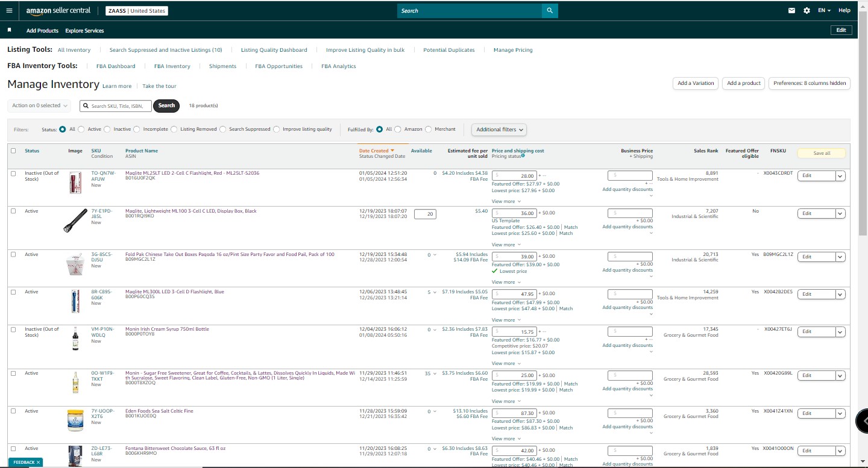Click the magnifier search button in header
Viewport: 868px width, 468px height.
550,11
